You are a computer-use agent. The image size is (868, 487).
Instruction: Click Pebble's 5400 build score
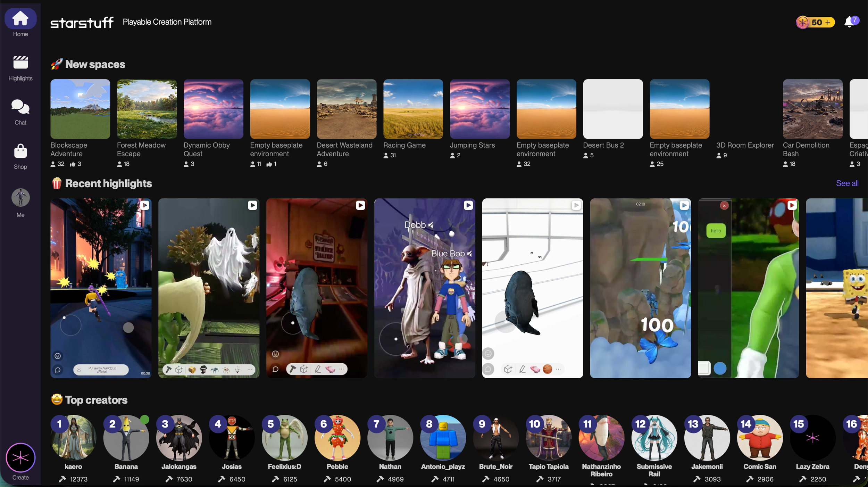pyautogui.click(x=337, y=479)
